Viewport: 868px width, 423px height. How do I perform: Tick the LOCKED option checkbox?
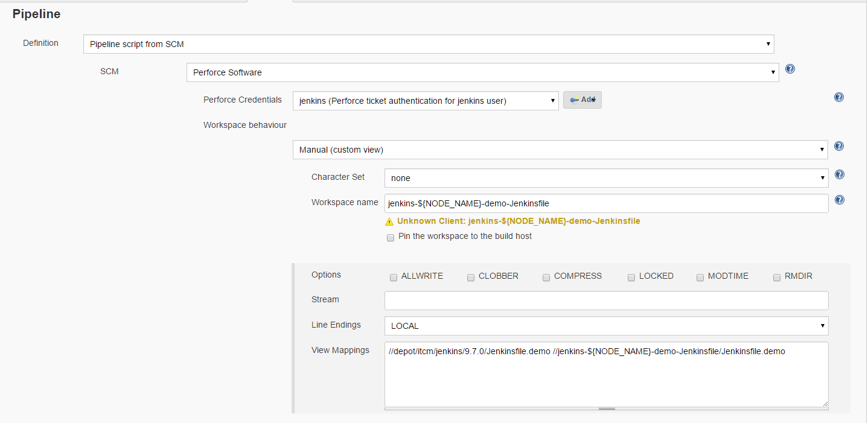[x=631, y=278]
